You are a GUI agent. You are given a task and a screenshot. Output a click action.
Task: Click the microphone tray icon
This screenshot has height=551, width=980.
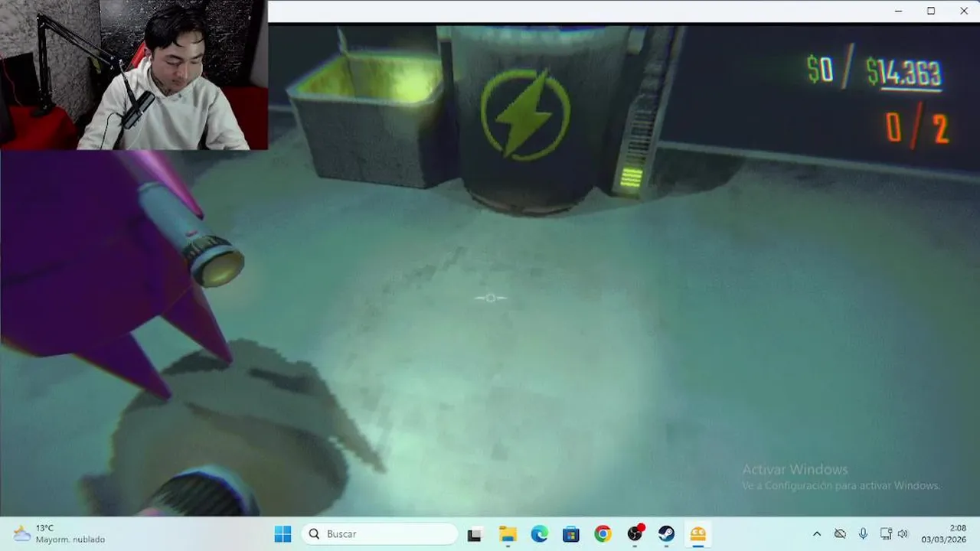coord(863,534)
